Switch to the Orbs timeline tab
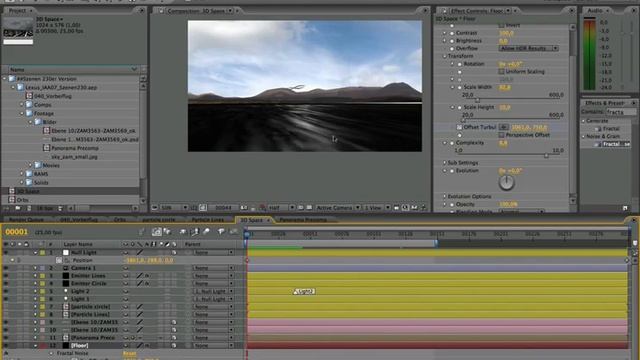640x360 pixels. [120, 220]
